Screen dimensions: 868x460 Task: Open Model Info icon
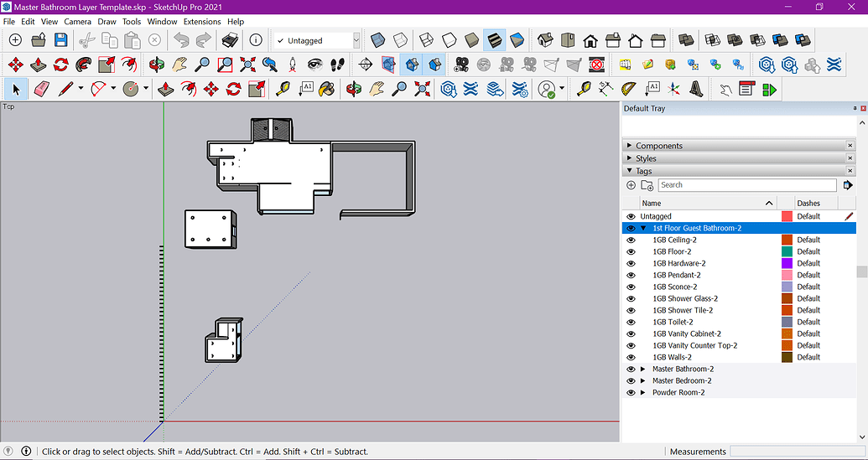tap(256, 40)
